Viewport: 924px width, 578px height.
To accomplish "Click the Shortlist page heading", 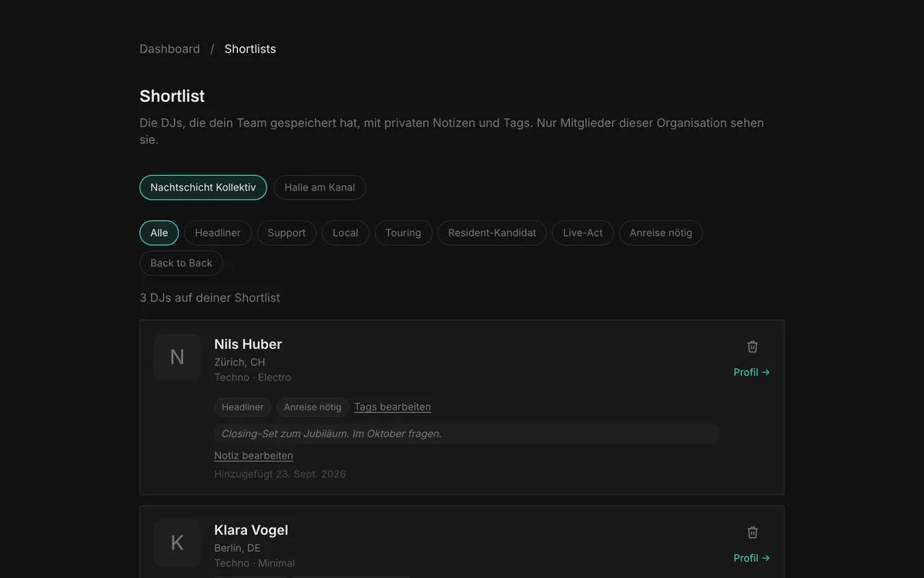I will coord(172,96).
